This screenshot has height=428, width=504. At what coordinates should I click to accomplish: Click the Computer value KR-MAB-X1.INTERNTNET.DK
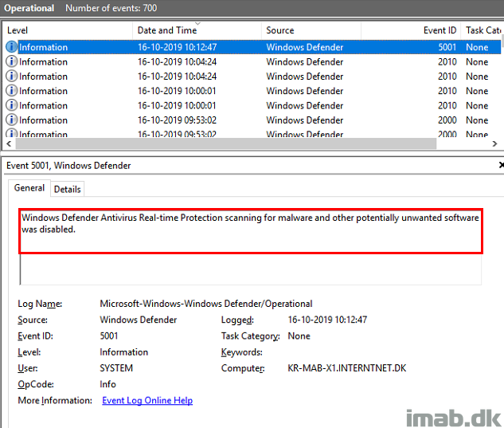tap(347, 367)
